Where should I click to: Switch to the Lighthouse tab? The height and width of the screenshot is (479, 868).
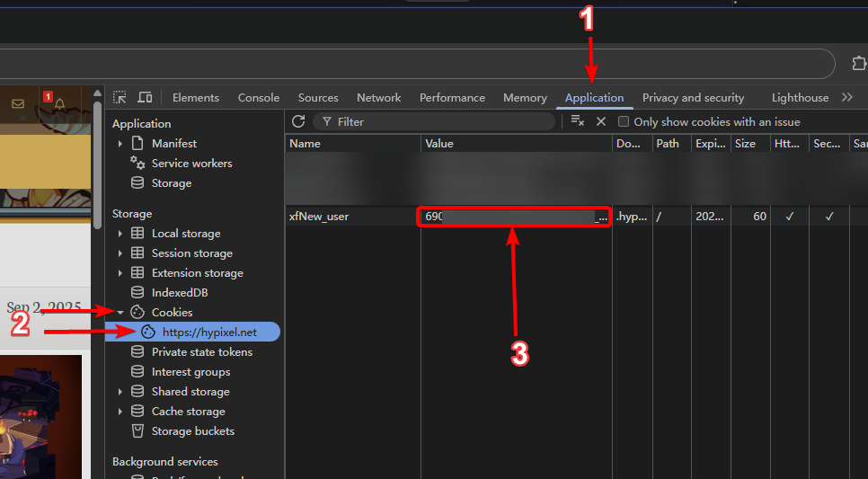point(800,97)
